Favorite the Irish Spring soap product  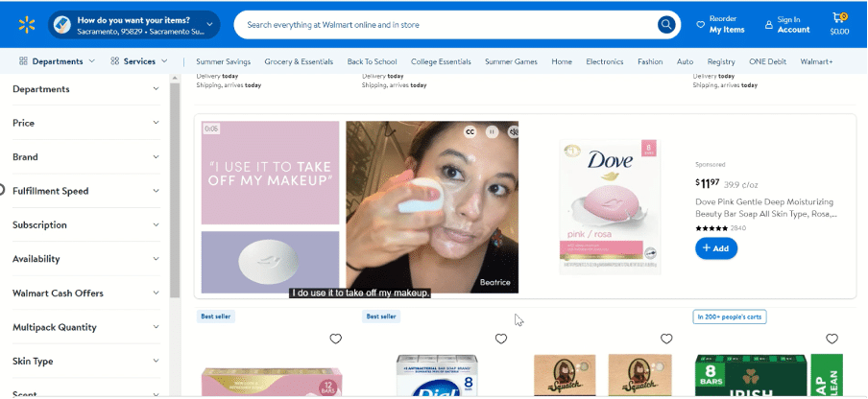click(832, 339)
